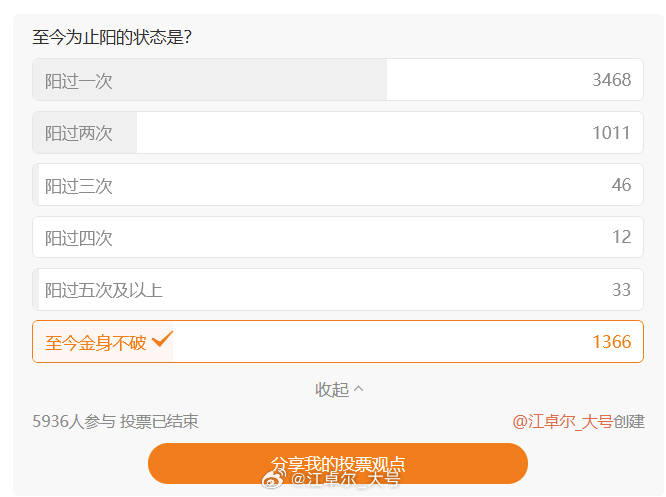Image resolution: width=666 pixels, height=497 pixels.
Task: Click the 分享我的投票观点 button
Action: click(338, 463)
